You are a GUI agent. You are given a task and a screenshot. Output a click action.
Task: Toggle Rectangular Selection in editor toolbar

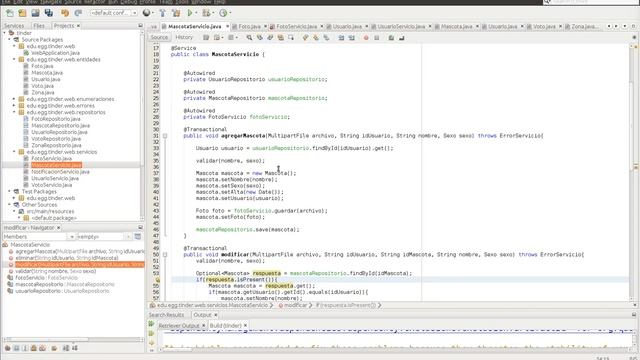coord(291,38)
